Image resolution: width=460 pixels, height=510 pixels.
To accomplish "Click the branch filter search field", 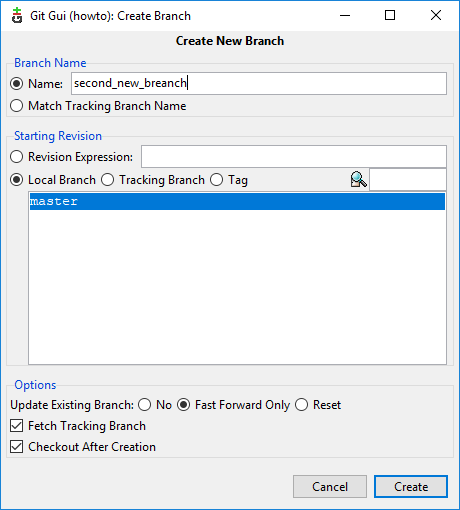I will coord(408,180).
